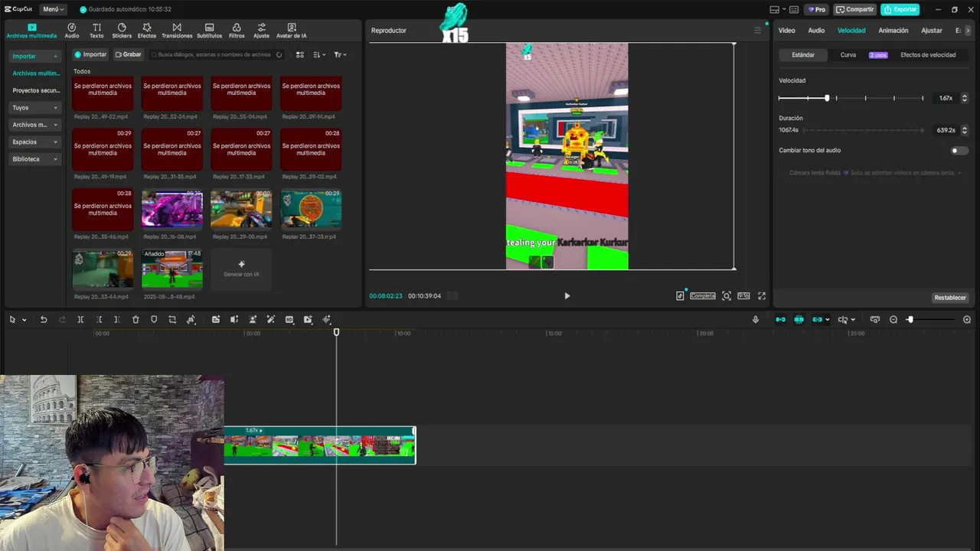Screen dimensions: 980x551
Task: Open the sort order dropdown in media panel
Action: tap(320, 54)
